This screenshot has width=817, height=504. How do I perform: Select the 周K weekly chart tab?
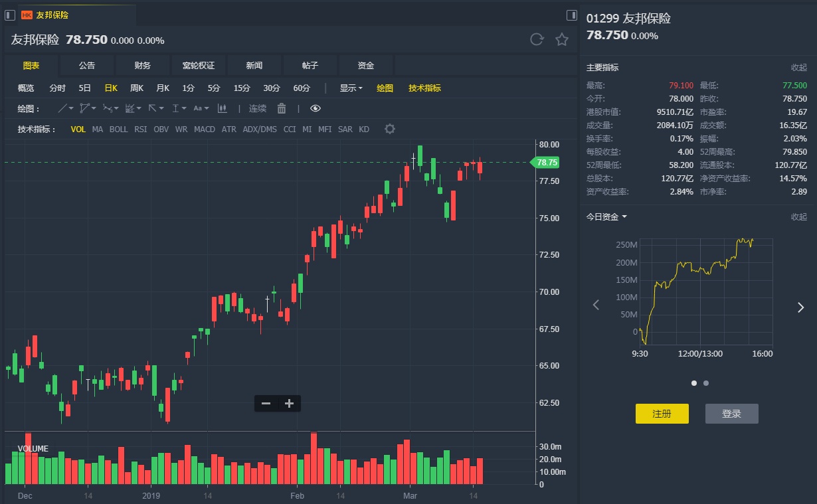tap(137, 88)
